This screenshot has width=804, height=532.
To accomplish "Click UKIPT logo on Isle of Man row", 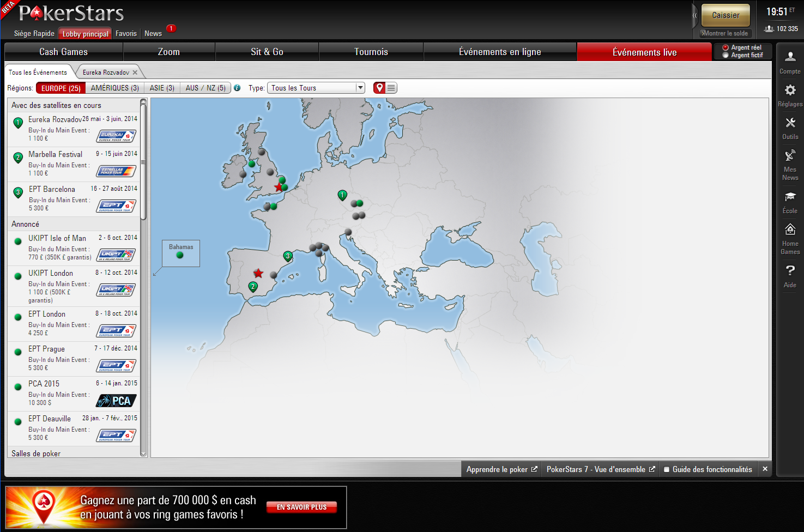I will click(116, 255).
